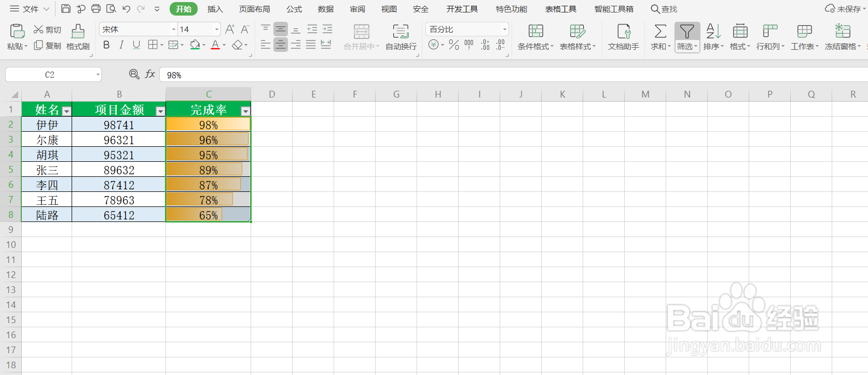This screenshot has width=868, height=375.
Task: Open the font name 宋体 dropdown
Action: click(x=174, y=30)
